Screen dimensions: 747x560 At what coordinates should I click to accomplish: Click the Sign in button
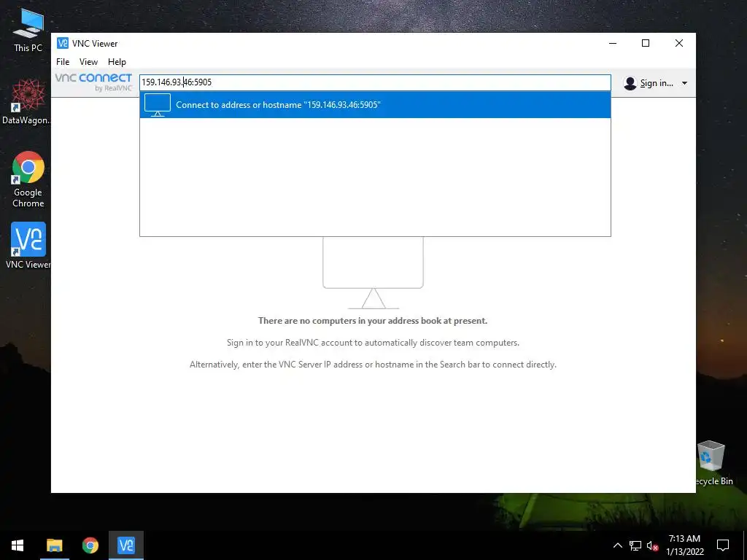click(x=656, y=83)
